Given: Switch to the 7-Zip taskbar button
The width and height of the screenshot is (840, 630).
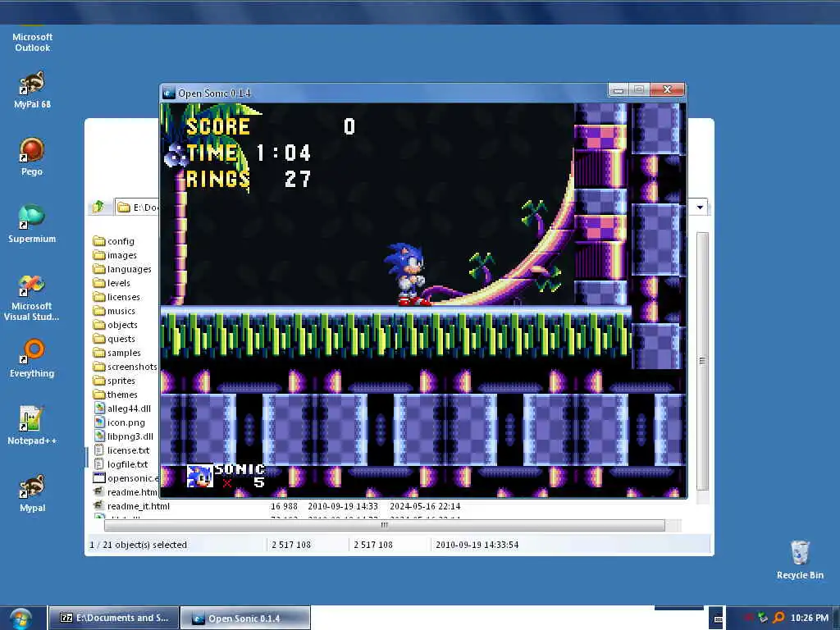Looking at the screenshot, I should click(x=113, y=618).
